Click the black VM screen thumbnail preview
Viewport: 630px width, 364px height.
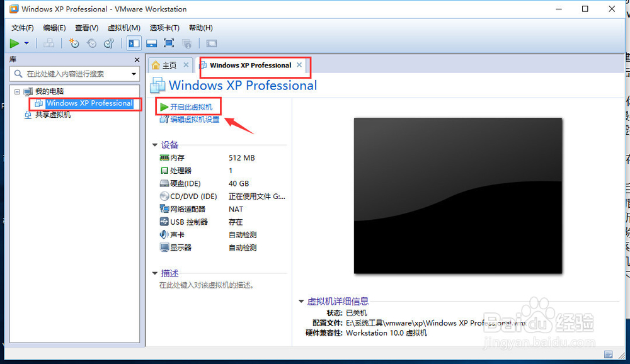[x=458, y=195]
